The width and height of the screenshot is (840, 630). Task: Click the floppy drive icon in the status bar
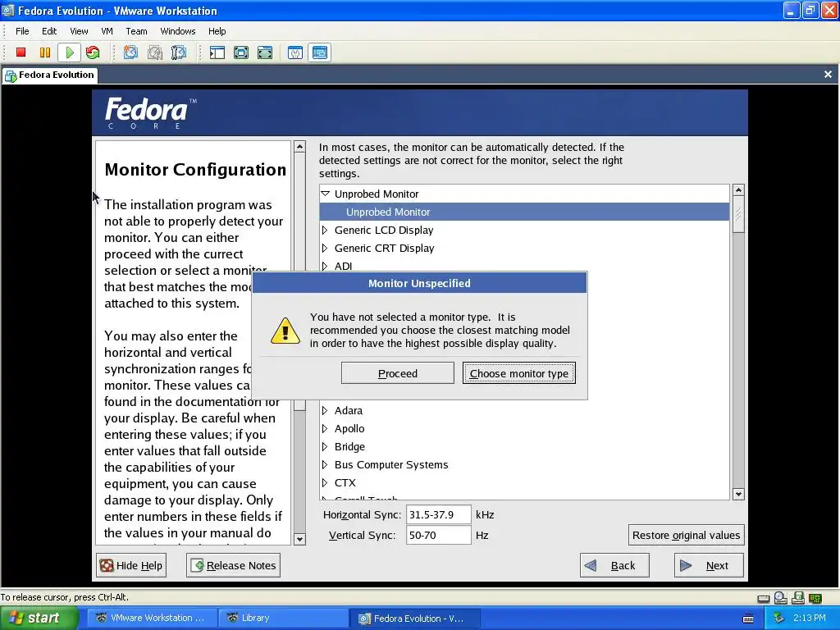tap(798, 598)
